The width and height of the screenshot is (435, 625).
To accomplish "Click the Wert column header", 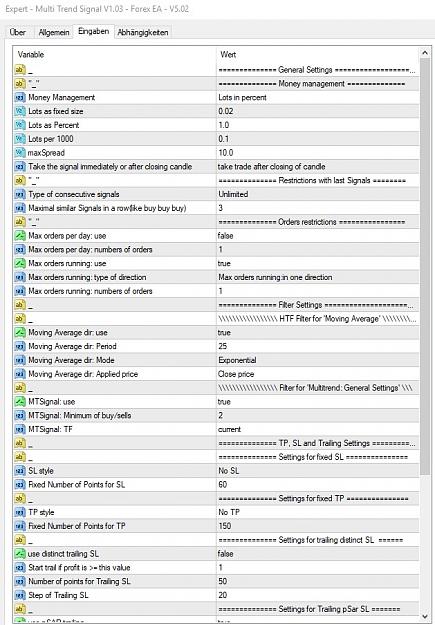I will pyautogui.click(x=317, y=55).
